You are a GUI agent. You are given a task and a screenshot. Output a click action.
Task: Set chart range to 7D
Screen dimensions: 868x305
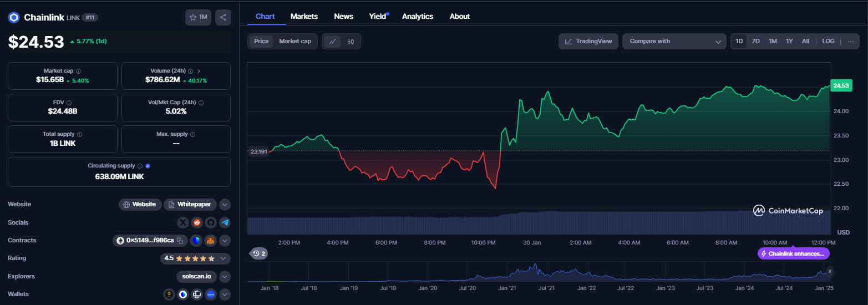(x=755, y=41)
